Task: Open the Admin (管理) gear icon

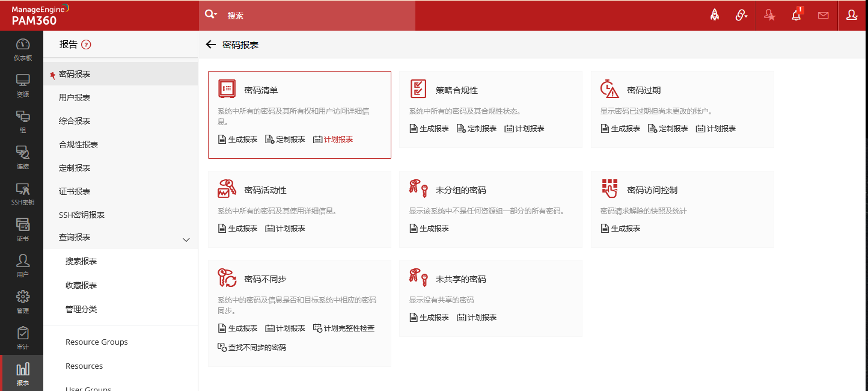Action: click(x=22, y=302)
